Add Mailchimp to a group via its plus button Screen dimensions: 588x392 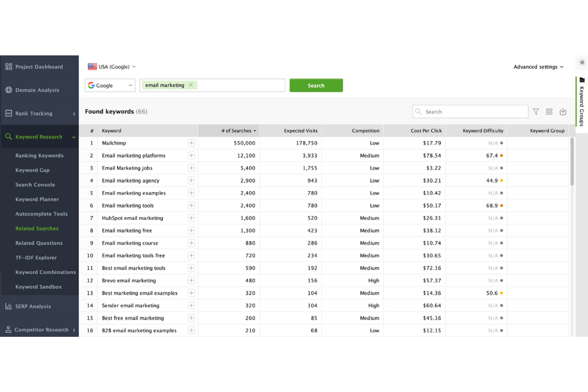tap(191, 143)
